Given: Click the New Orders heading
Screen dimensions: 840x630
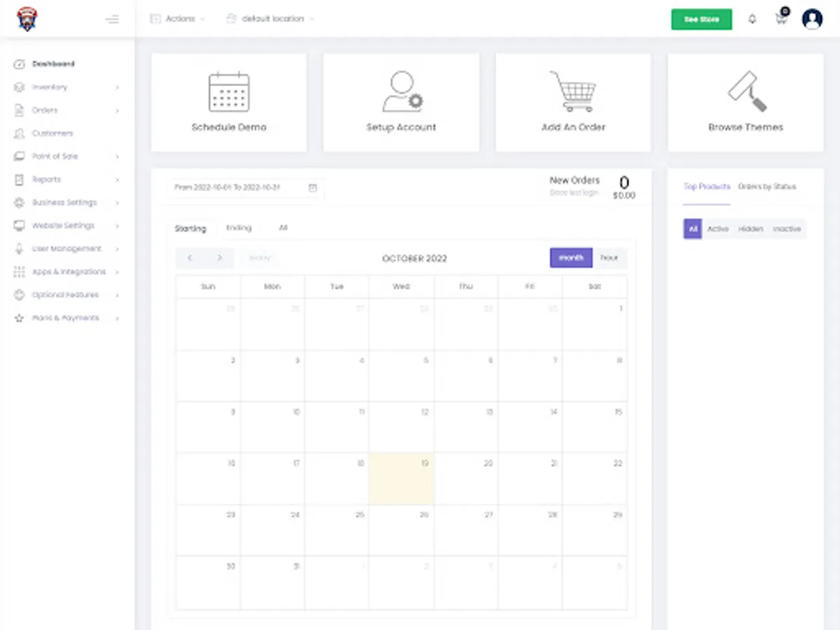Looking at the screenshot, I should click(x=575, y=180).
